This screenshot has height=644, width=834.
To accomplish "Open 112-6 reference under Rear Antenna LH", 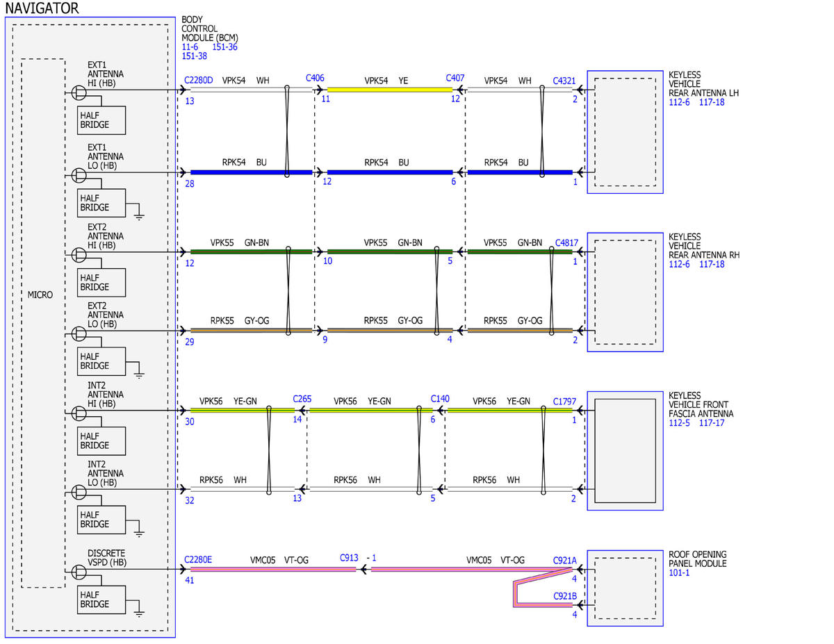I will [x=680, y=101].
